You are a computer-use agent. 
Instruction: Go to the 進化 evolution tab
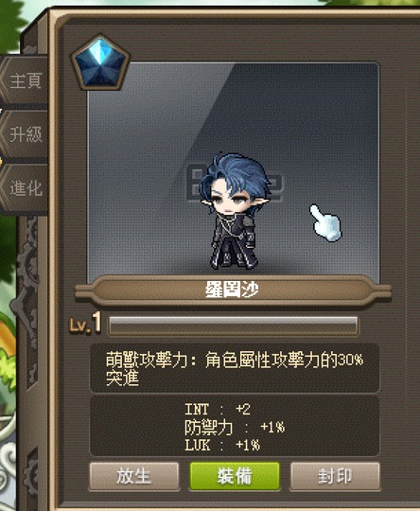[x=25, y=188]
